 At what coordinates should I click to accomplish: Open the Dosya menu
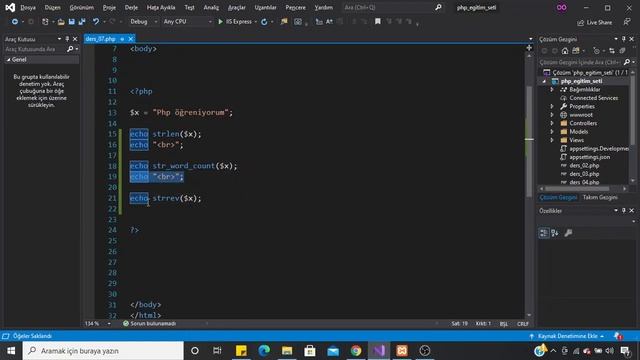28,7
